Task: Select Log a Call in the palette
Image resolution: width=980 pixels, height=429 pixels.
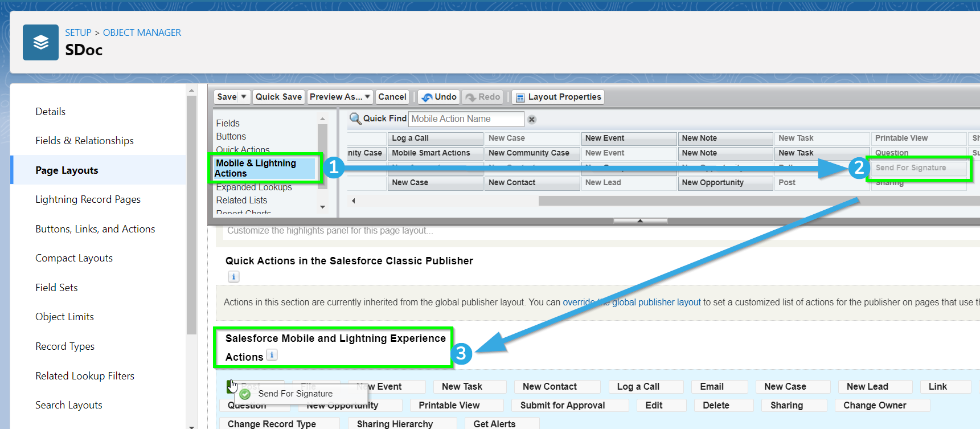Action: tap(435, 138)
